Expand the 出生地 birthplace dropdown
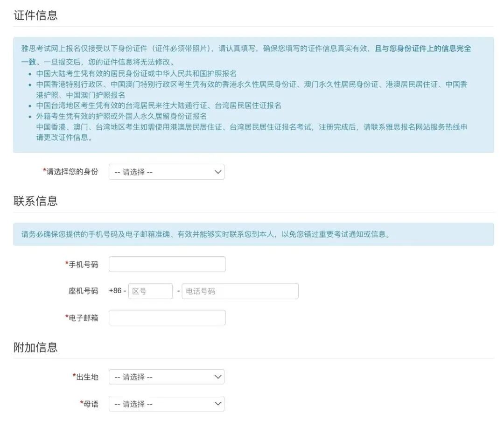This screenshot has height=421, width=504. (x=166, y=377)
